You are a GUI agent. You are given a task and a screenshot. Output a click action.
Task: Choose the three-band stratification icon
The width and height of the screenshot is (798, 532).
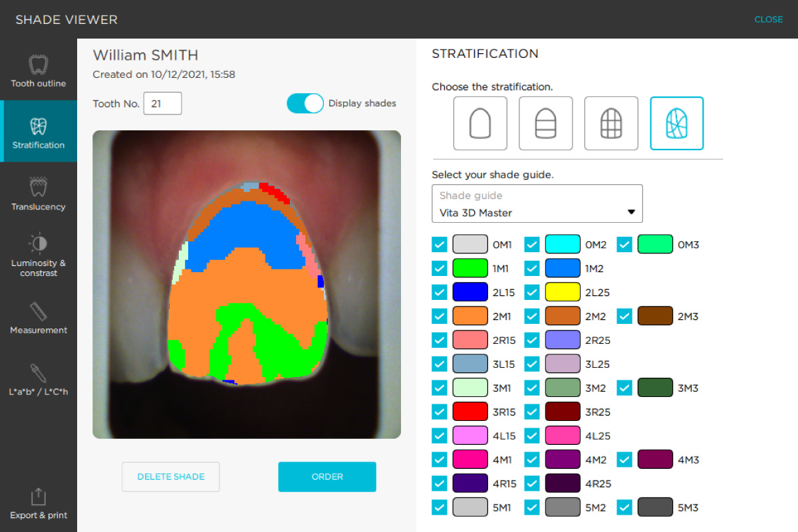(x=545, y=124)
